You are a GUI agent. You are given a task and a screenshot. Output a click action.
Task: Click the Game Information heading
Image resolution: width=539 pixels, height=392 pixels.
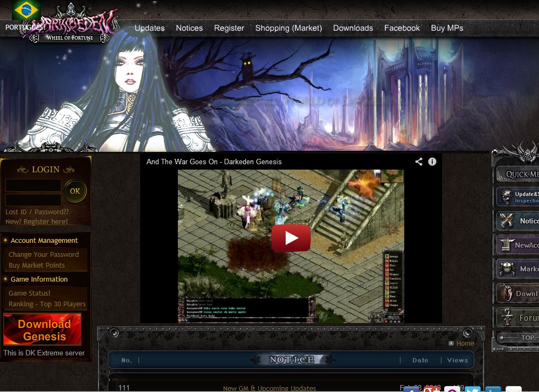coord(39,279)
